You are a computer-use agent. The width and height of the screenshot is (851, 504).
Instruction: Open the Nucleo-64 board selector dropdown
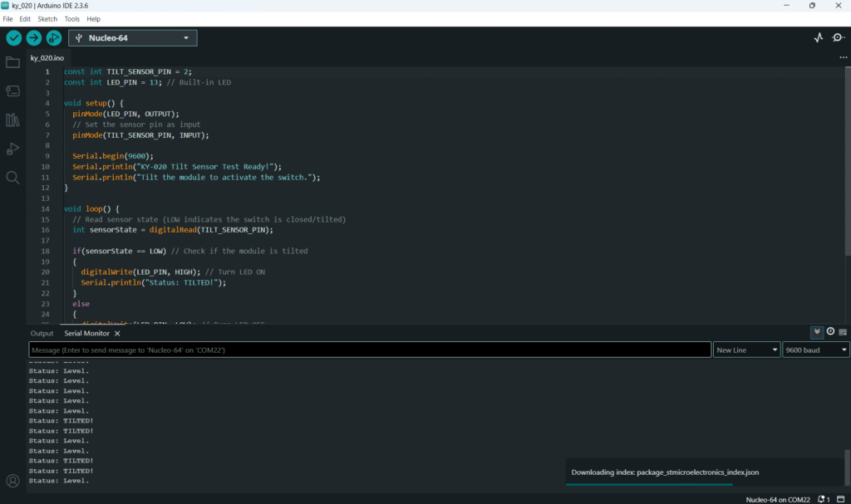coord(133,38)
